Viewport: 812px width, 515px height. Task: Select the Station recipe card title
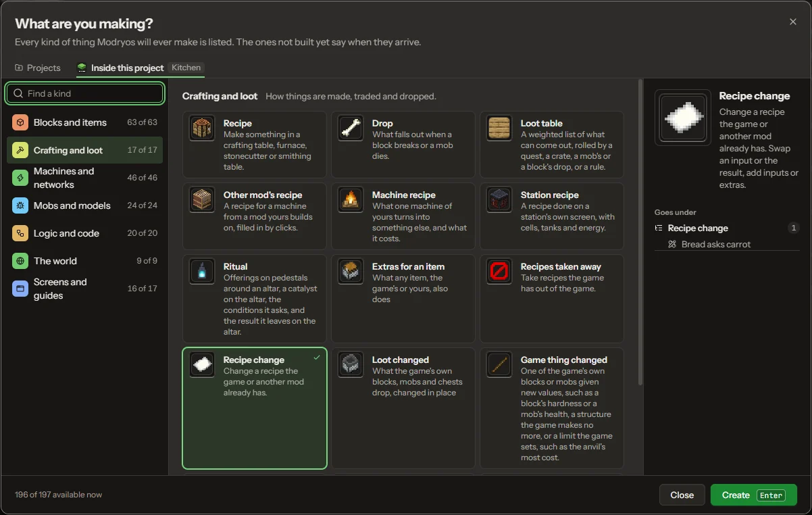pyautogui.click(x=550, y=195)
